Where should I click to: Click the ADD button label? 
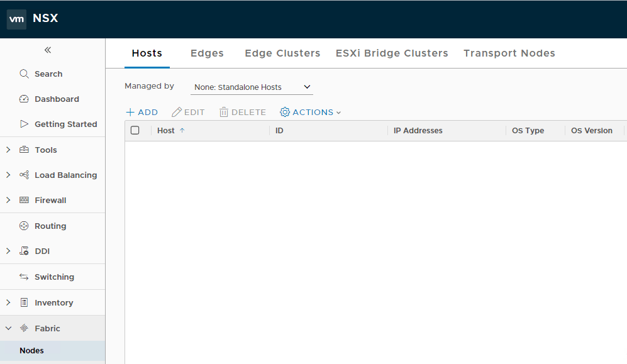tap(148, 113)
